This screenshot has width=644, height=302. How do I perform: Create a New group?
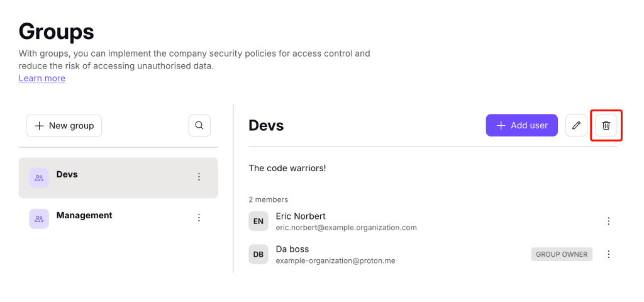point(64,125)
